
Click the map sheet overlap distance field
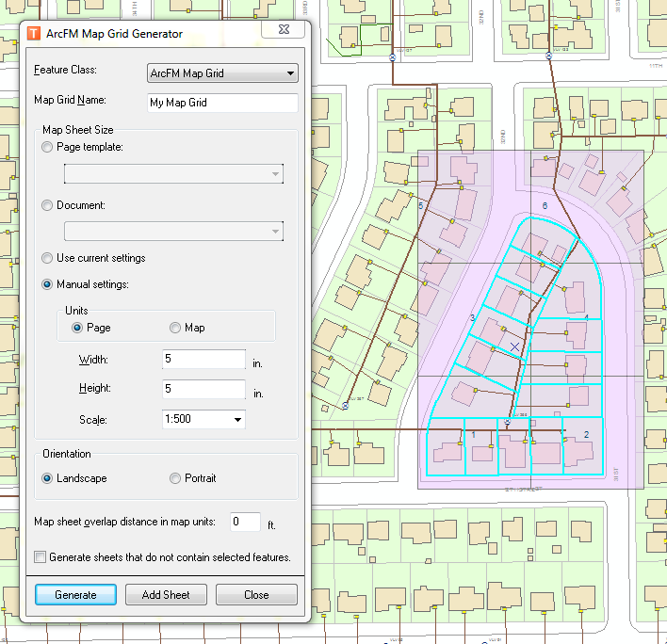pos(246,522)
